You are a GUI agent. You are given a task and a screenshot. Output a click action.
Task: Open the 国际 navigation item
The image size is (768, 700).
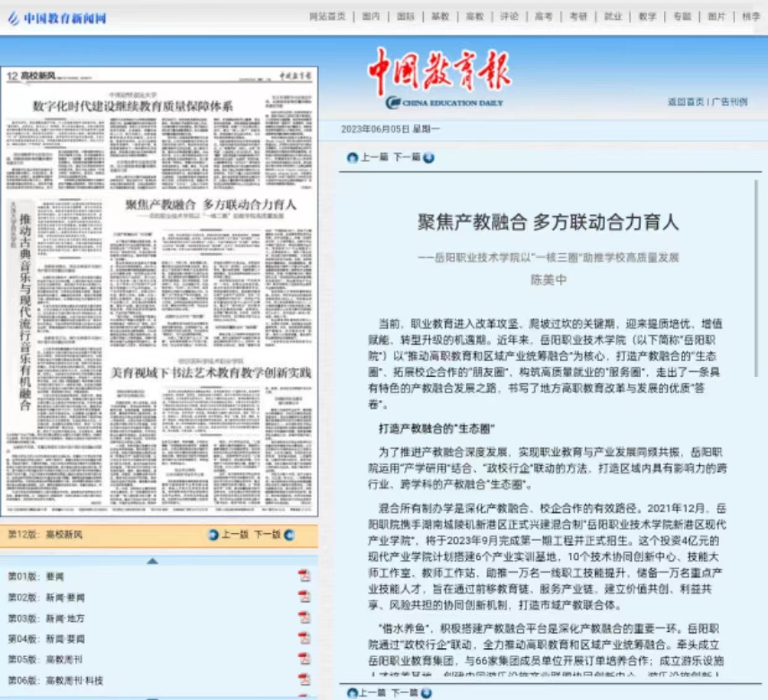[406, 17]
